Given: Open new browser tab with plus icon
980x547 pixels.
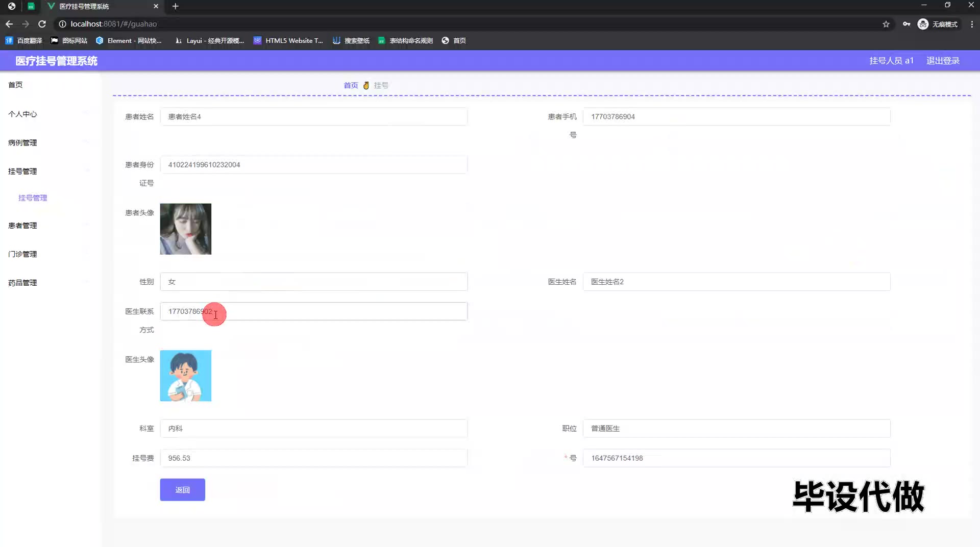Looking at the screenshot, I should pos(175,6).
